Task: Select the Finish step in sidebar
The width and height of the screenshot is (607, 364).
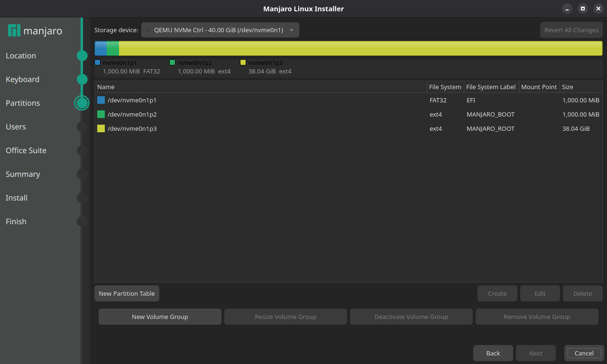Action: [16, 222]
